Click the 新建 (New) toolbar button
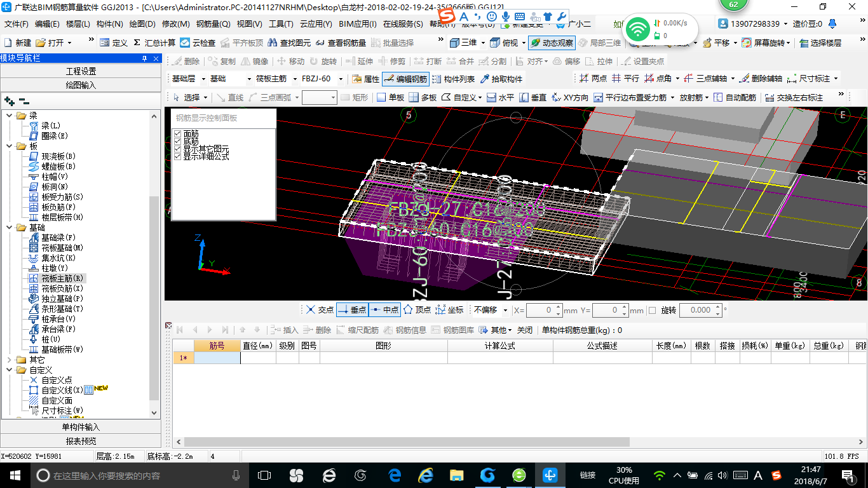Screen dimensions: 868x488 18,43
